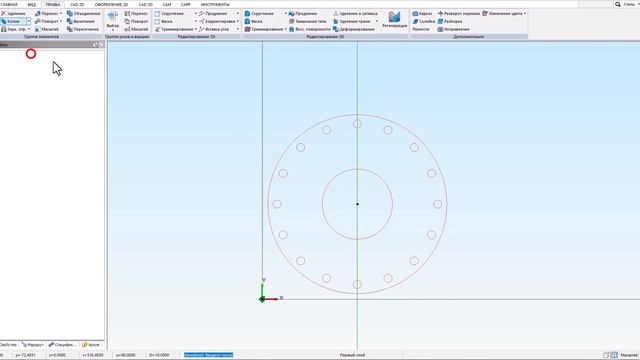The image size is (640, 360).
Task: Open the ИНСТРУМЕНТЫ ribbon tab
Action: point(215,4)
